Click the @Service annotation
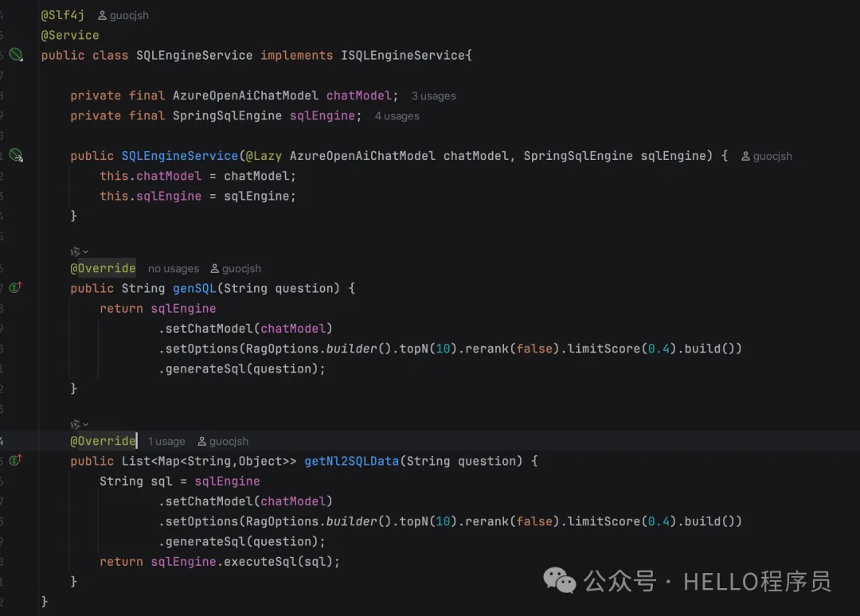This screenshot has height=616, width=860. point(70,35)
